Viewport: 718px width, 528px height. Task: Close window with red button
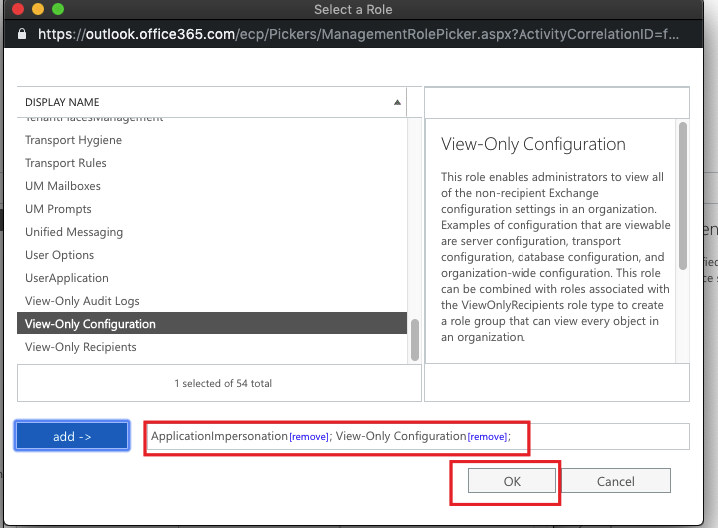(18, 9)
